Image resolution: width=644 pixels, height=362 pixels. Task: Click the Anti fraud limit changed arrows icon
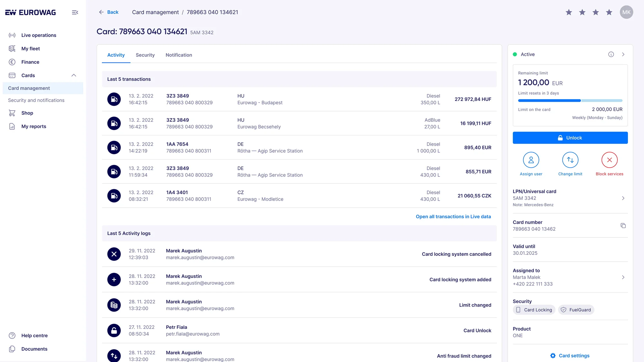pyautogui.click(x=114, y=356)
